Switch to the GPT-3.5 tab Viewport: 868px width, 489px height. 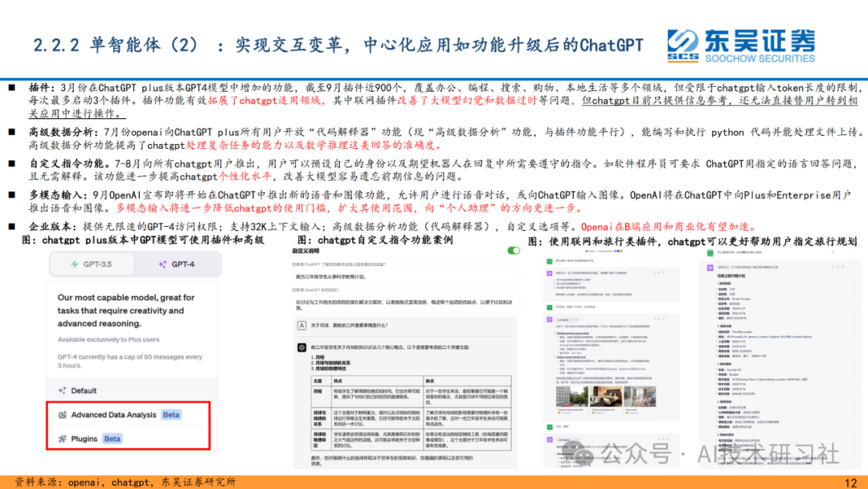pos(97,264)
